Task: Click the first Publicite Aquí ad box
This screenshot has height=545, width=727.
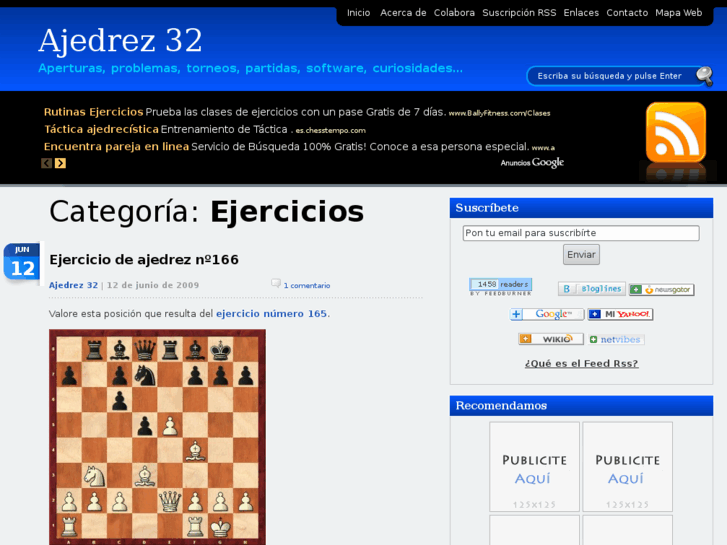Action: click(x=534, y=467)
